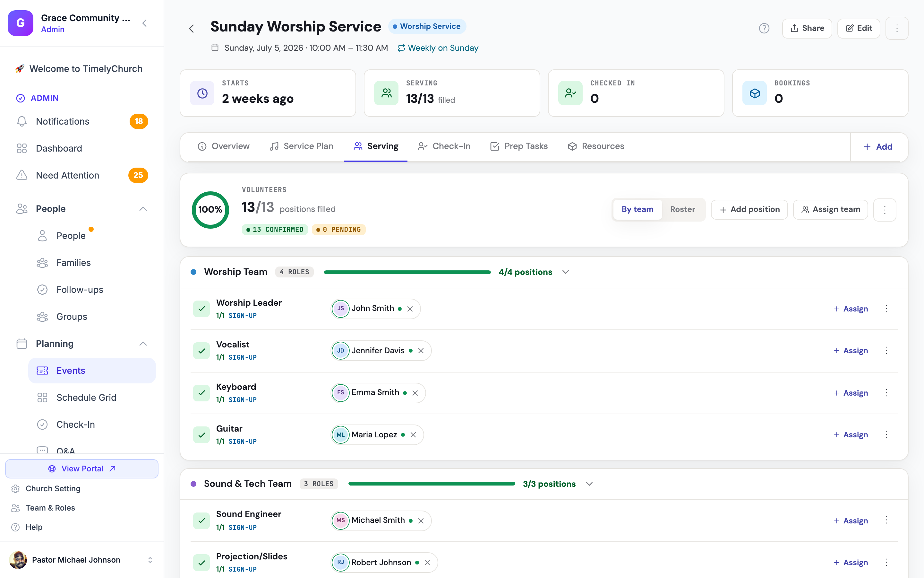Open the page kebab menu next to Edit

click(897, 28)
